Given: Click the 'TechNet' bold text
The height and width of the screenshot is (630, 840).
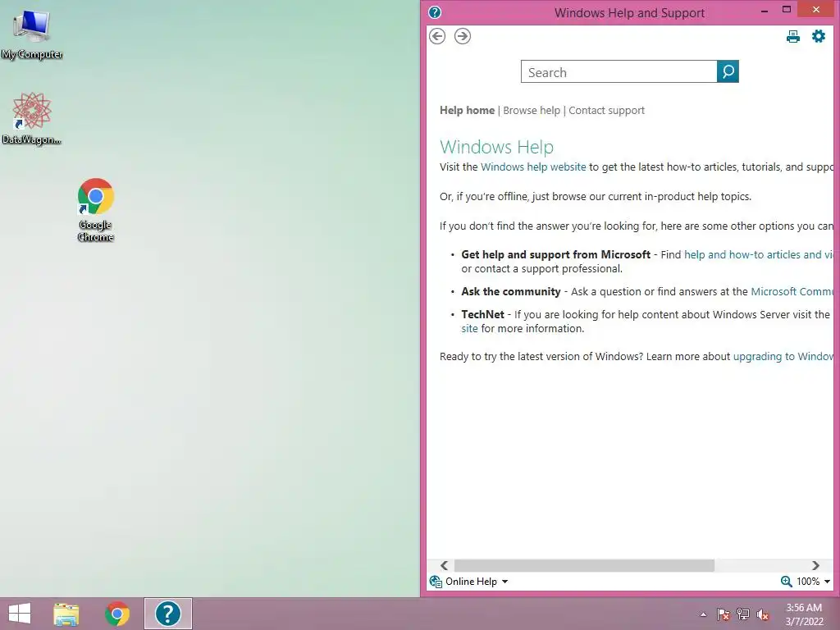Looking at the screenshot, I should [482, 315].
